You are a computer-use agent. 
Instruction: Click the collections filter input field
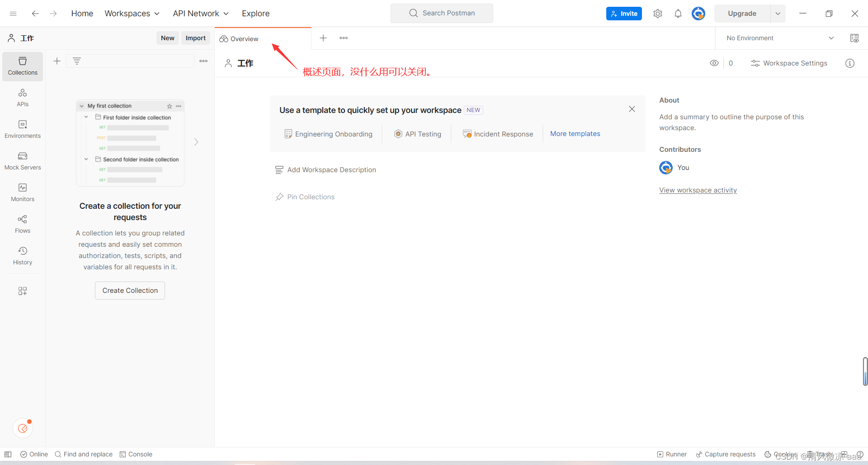pos(130,61)
